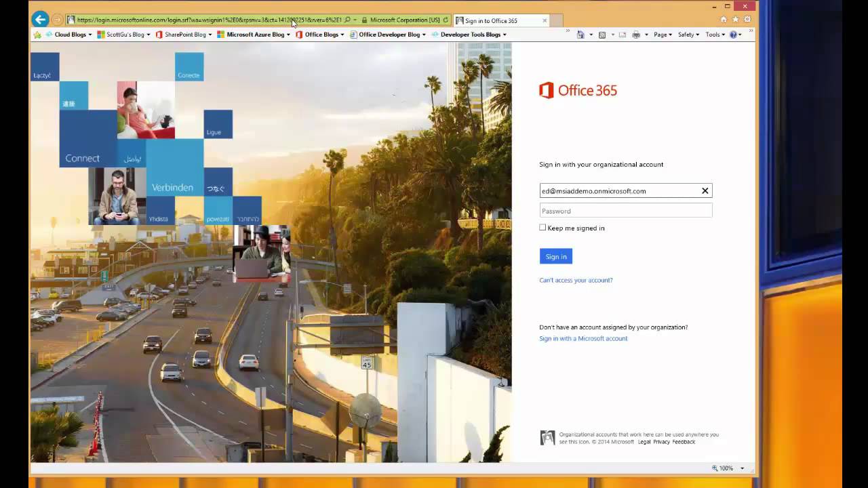Click the organizational account badge icon
868x488 pixels.
tap(547, 438)
